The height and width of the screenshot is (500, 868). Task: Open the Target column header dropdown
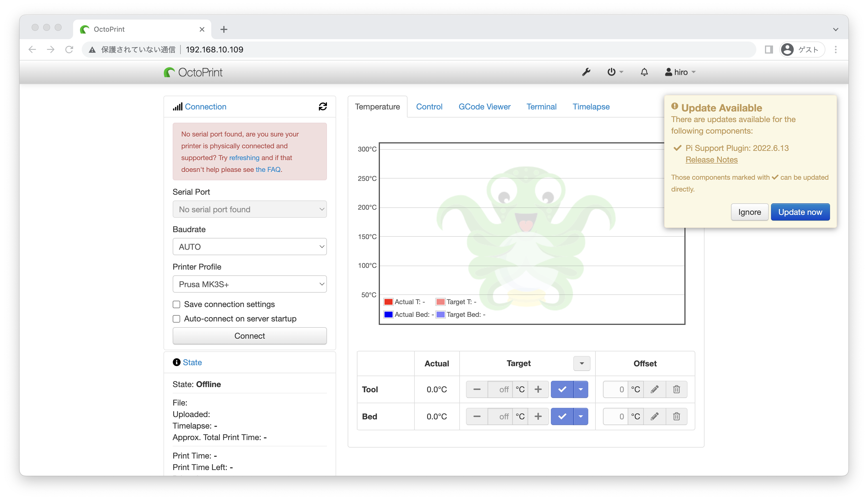582,363
